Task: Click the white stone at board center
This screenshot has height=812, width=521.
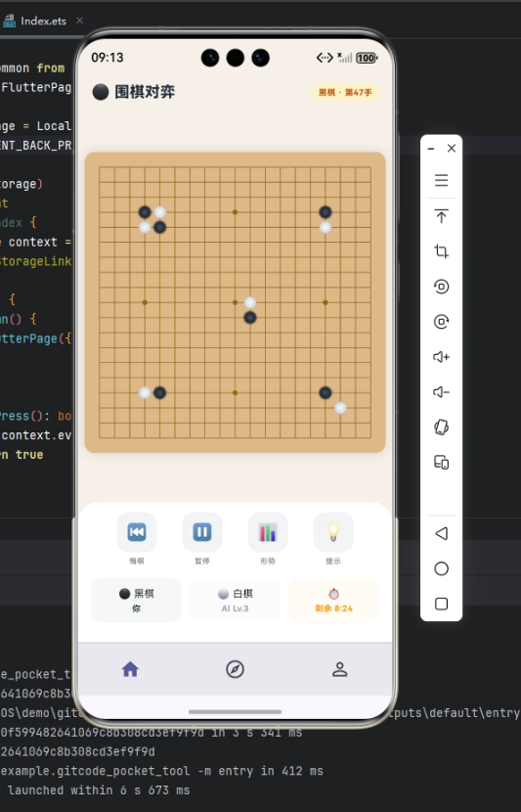Action: click(250, 302)
